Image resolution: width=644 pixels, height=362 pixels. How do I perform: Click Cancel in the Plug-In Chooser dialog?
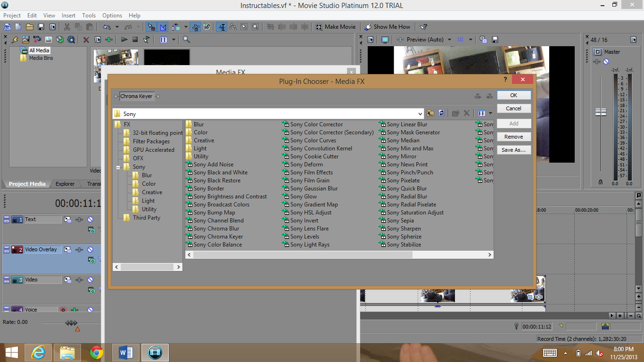[514, 108]
